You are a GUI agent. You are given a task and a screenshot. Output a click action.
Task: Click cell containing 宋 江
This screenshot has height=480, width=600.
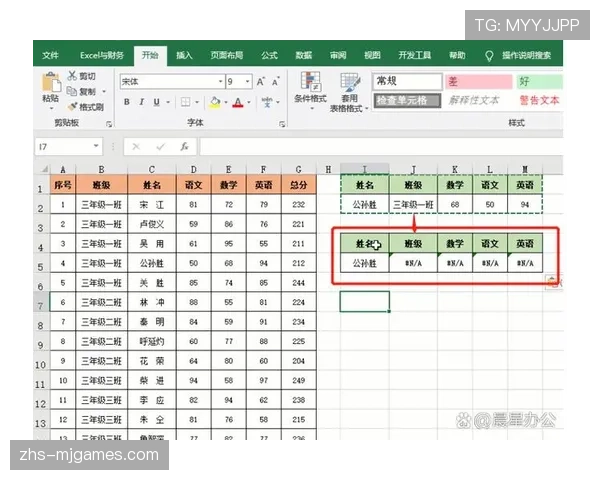pos(152,205)
